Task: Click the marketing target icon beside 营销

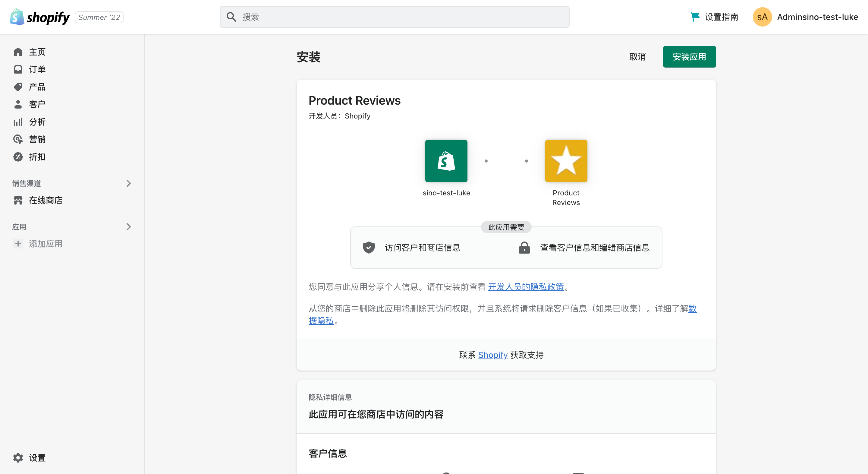Action: [x=18, y=140]
